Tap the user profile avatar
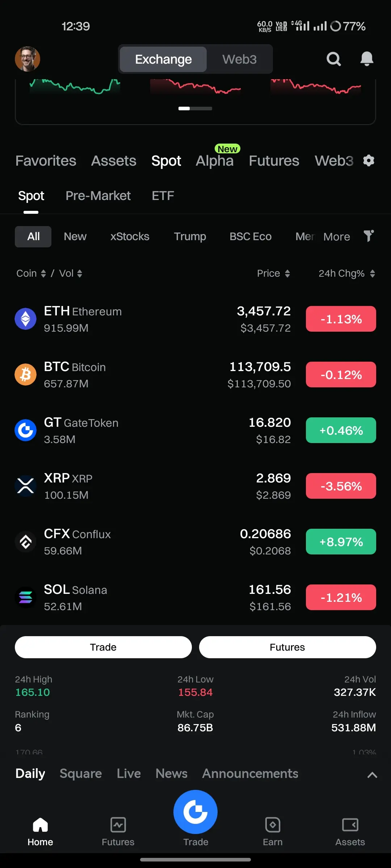Image resolution: width=391 pixels, height=868 pixels. coord(28,59)
